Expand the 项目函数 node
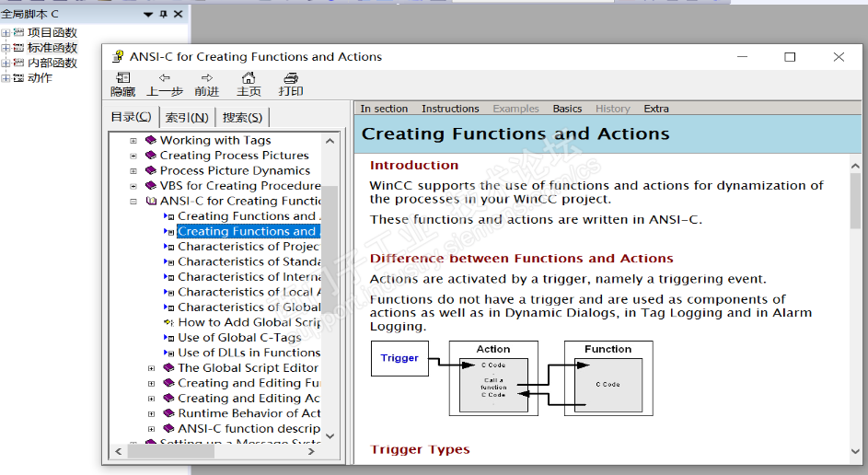 click(5, 33)
